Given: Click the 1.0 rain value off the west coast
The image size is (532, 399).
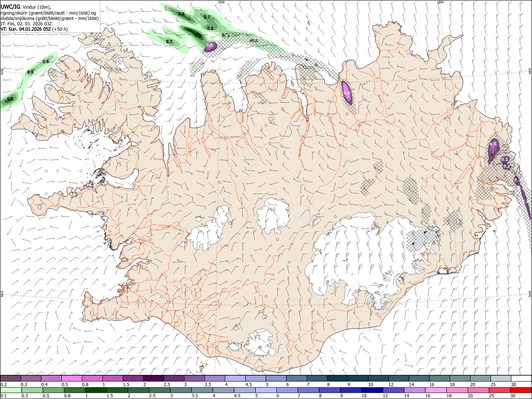Looking at the screenshot, I should (10, 99).
